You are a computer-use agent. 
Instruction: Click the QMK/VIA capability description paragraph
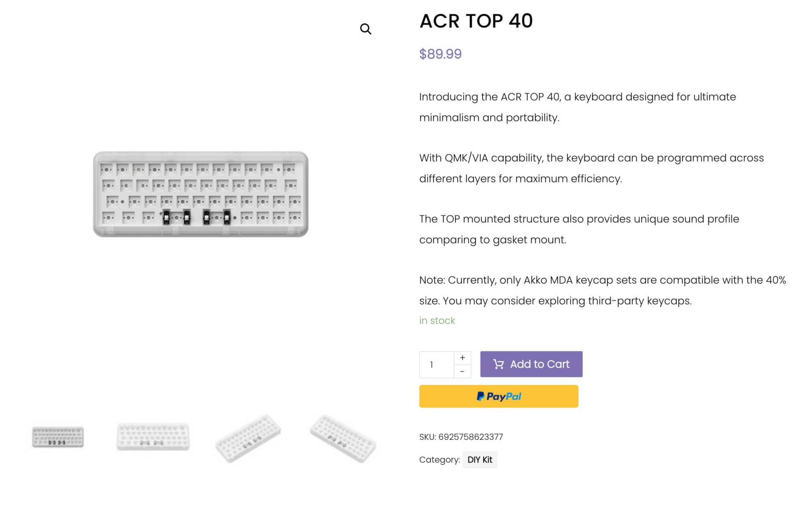[x=591, y=168]
